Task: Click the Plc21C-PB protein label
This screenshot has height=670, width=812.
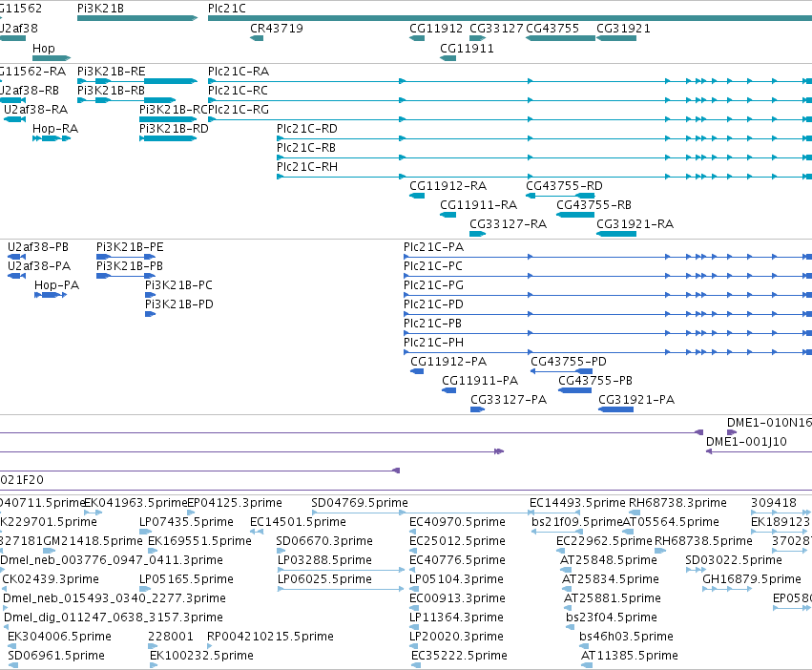Action: (x=432, y=324)
